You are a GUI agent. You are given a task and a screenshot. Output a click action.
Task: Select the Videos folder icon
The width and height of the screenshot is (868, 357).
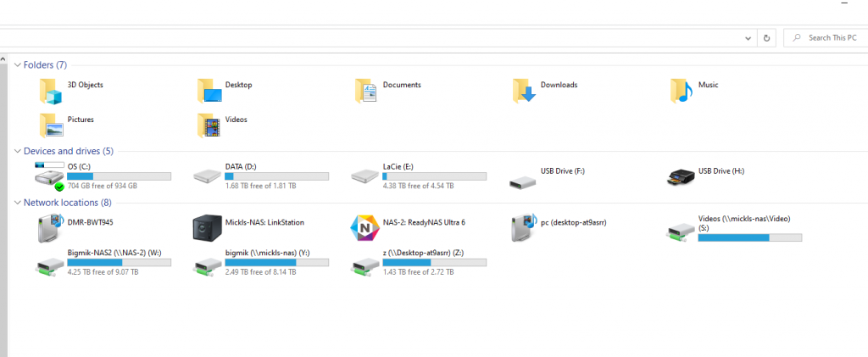[209, 125]
